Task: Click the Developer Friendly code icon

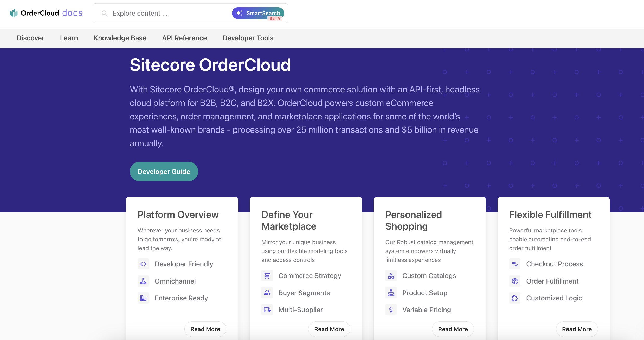Action: (x=143, y=264)
